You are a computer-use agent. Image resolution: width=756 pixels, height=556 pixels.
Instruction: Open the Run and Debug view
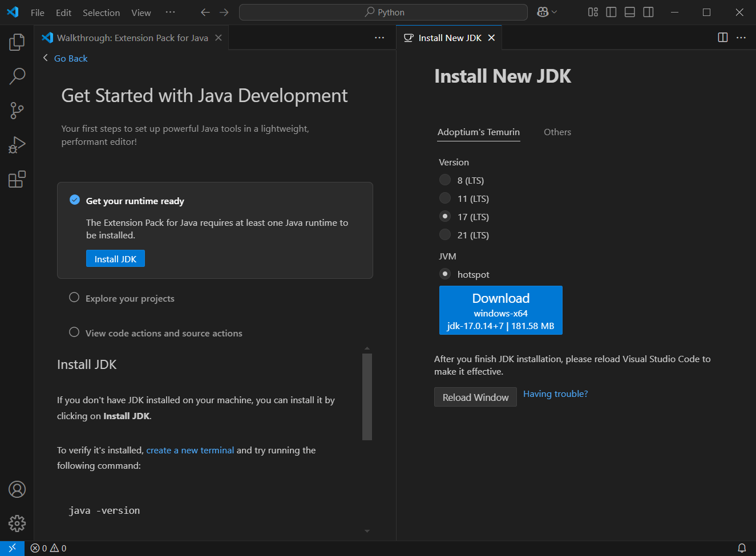[17, 145]
